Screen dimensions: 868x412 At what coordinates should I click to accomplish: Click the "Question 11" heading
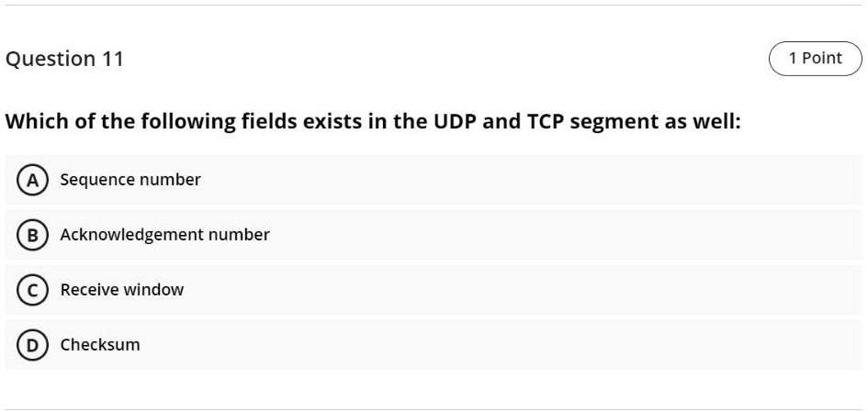coord(64,59)
